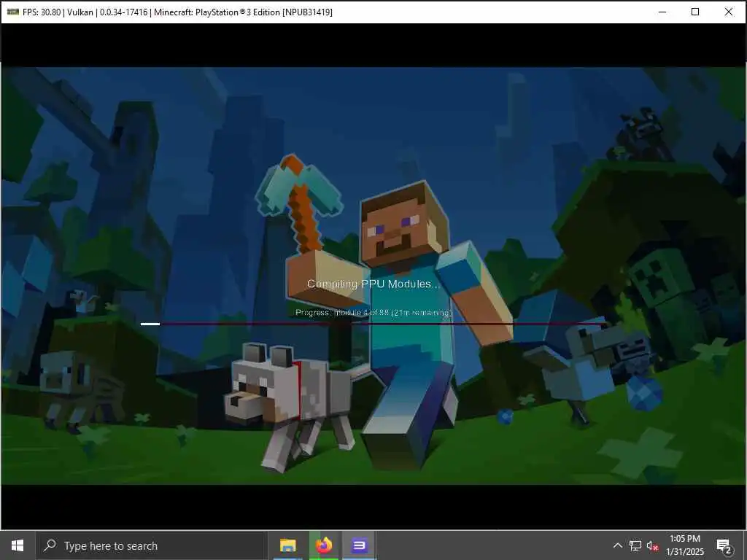This screenshot has height=560, width=747.
Task: Open the notification center icon
Action: pos(724,546)
